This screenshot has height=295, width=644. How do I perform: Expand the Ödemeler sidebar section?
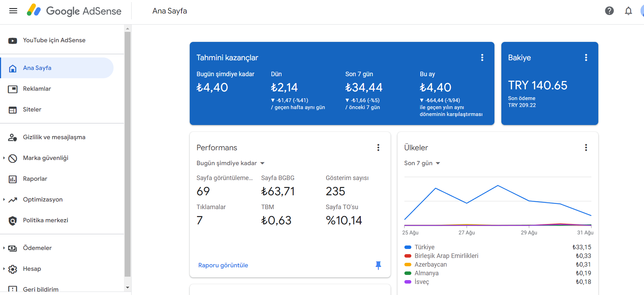[x=4, y=248]
